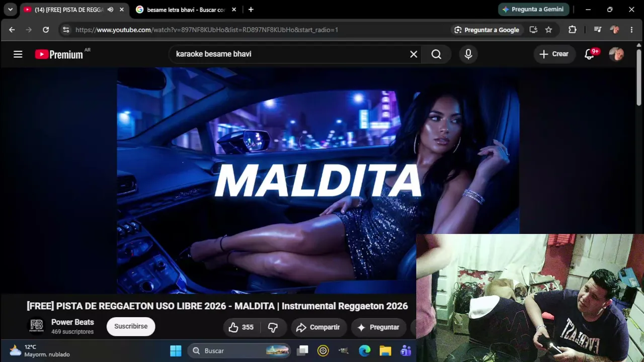Open the yellow circular taskbar app
The height and width of the screenshot is (362, 644).
pyautogui.click(x=323, y=350)
